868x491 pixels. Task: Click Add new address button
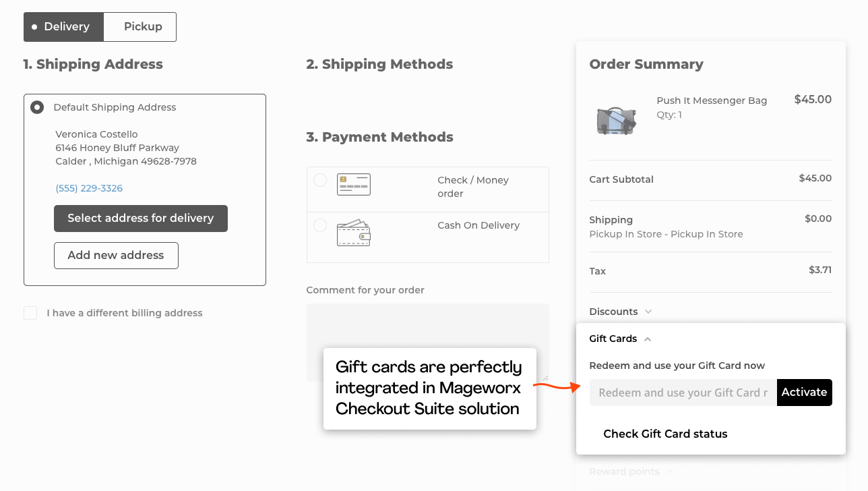(116, 256)
